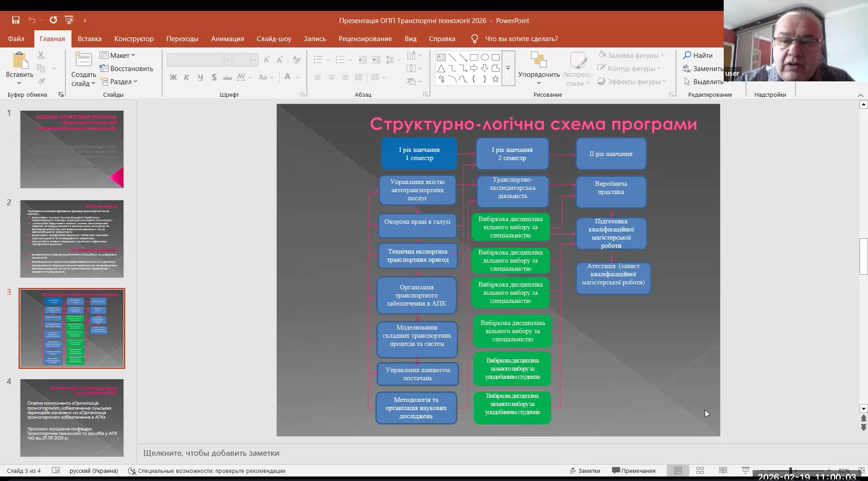Expand the shapes gallery more arrow
This screenshot has height=481, width=868.
(508, 68)
